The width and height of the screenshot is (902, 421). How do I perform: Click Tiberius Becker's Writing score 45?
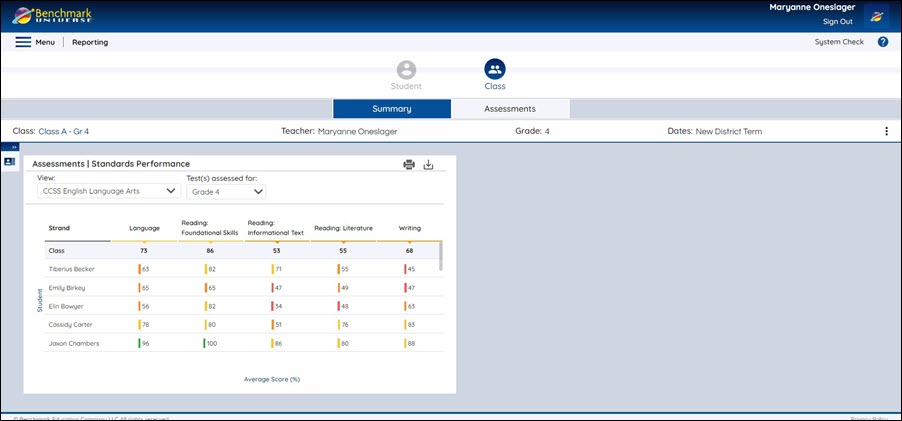pos(410,269)
